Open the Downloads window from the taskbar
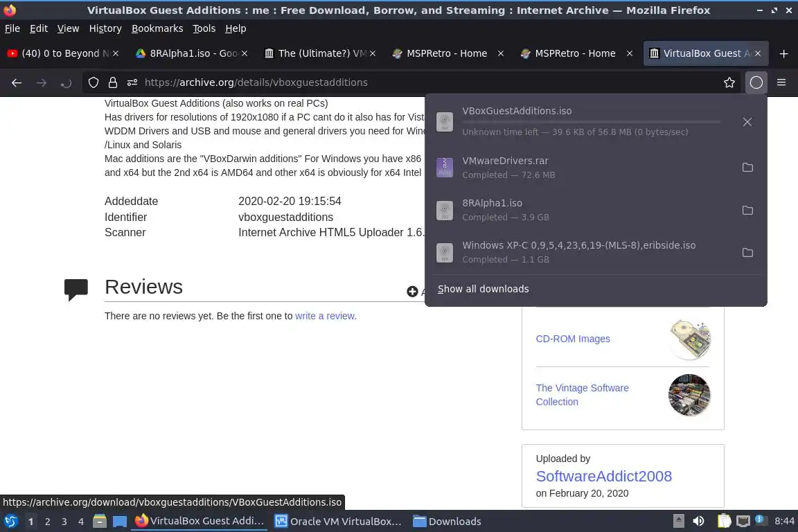 [447, 521]
